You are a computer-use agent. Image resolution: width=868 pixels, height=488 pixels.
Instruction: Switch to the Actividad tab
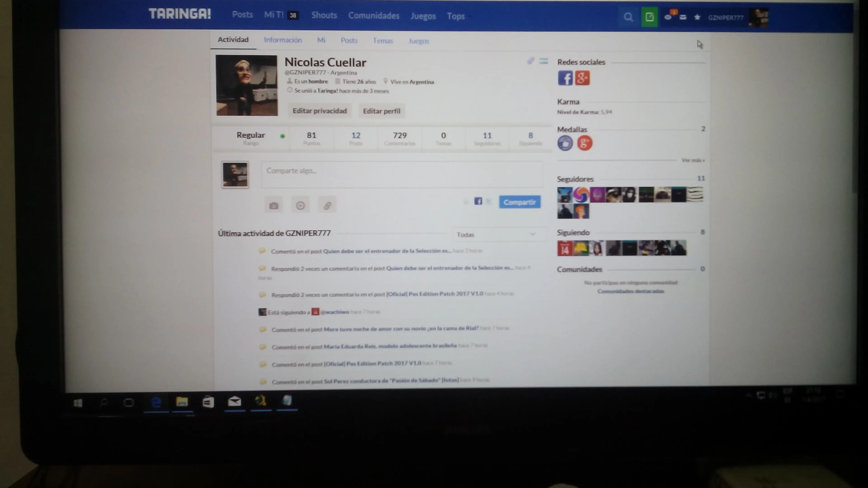point(233,40)
